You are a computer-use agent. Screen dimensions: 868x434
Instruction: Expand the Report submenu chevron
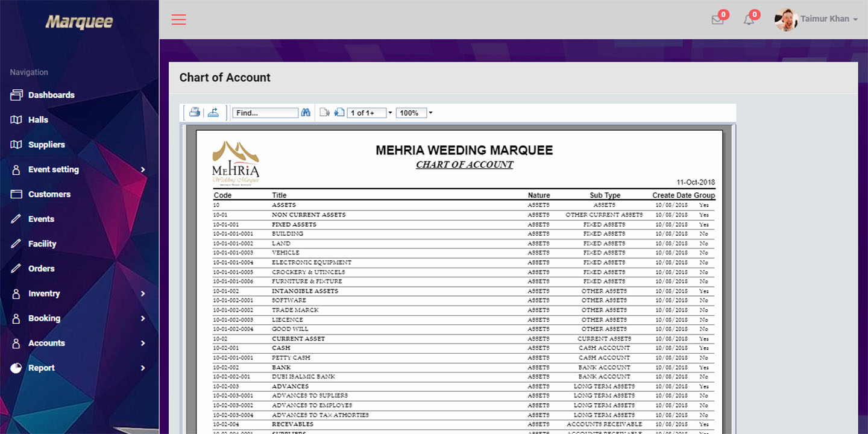[143, 368]
